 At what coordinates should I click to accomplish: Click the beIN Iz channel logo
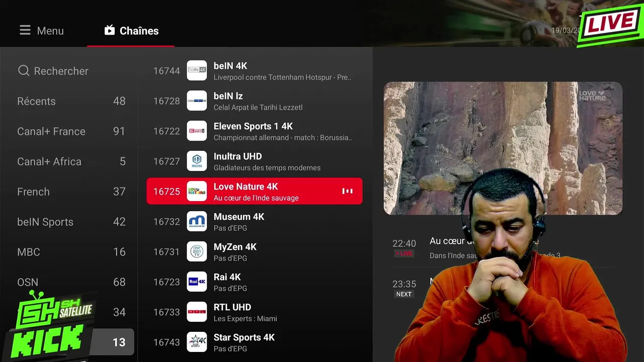197,101
